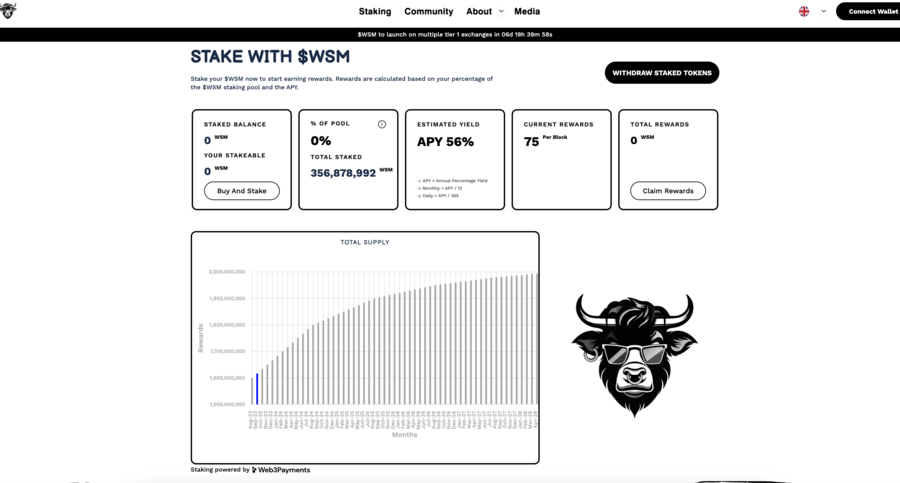The width and height of the screenshot is (900, 483).
Task: Click the 75 Per Block rewards value
Action: pos(545,141)
